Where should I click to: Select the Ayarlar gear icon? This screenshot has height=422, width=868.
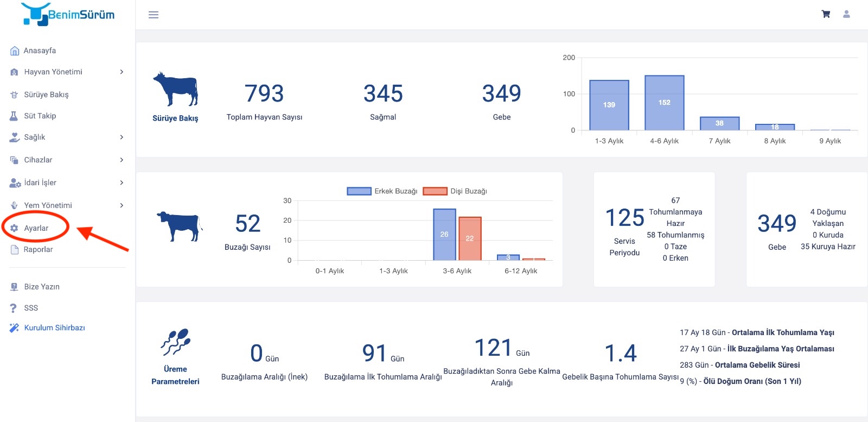click(14, 228)
